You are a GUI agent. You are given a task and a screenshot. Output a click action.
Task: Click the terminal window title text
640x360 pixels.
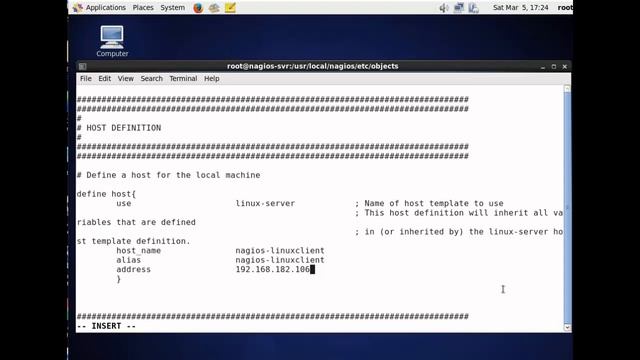tap(313, 66)
